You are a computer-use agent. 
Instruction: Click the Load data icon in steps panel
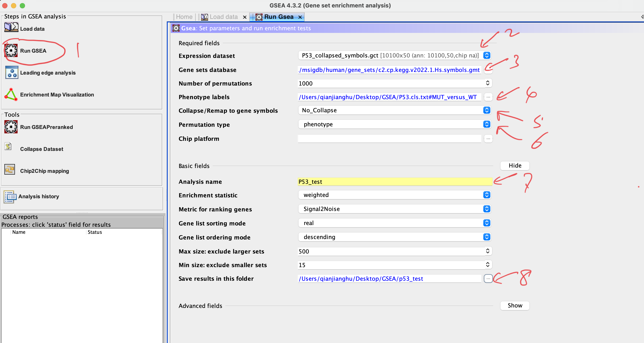11,27
